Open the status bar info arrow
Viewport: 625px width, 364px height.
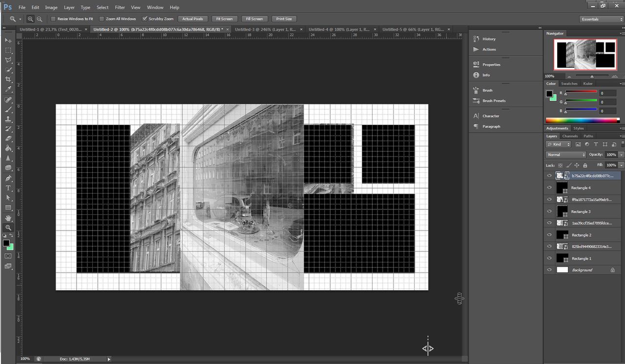click(x=109, y=359)
